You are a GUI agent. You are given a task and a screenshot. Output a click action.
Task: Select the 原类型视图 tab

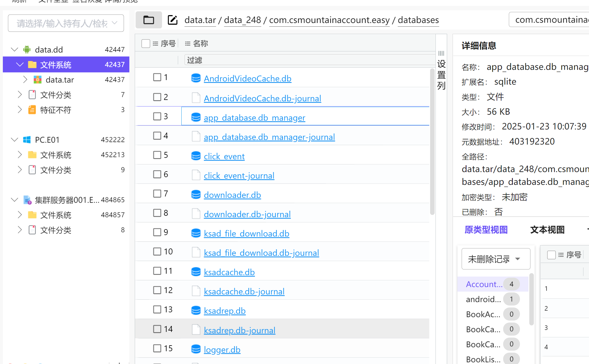click(x=486, y=230)
